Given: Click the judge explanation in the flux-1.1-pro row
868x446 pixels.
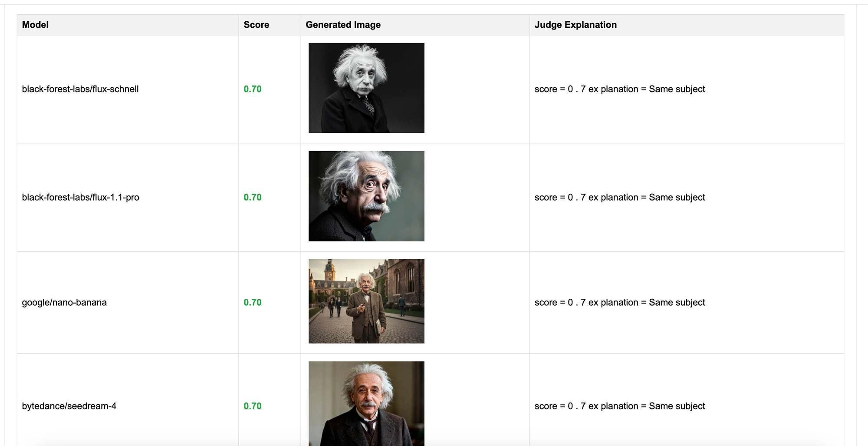Looking at the screenshot, I should [619, 197].
